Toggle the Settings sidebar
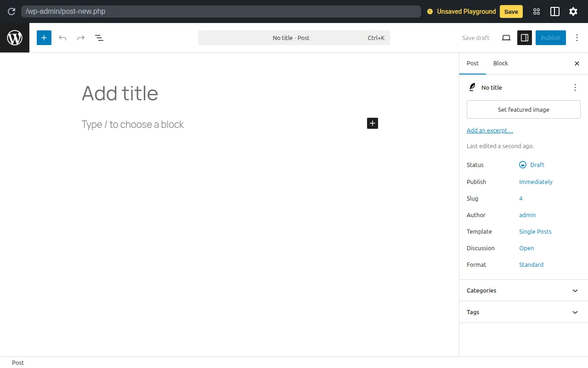This screenshot has width=588, height=368. coord(524,38)
